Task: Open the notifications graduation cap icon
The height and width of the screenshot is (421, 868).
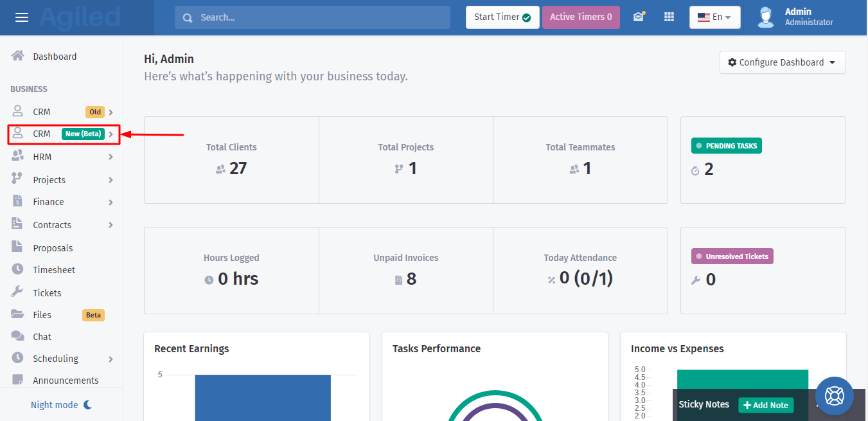Action: pos(638,17)
